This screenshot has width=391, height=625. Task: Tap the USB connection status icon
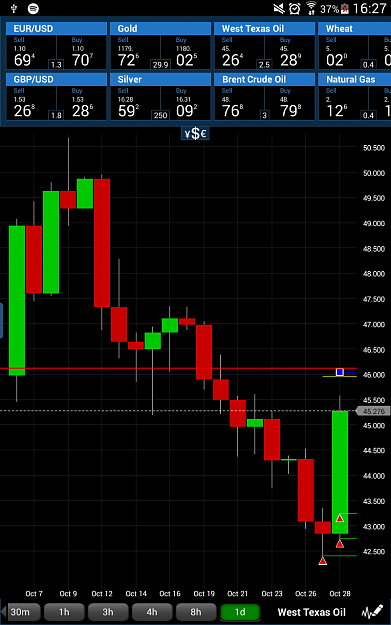[x=14, y=8]
